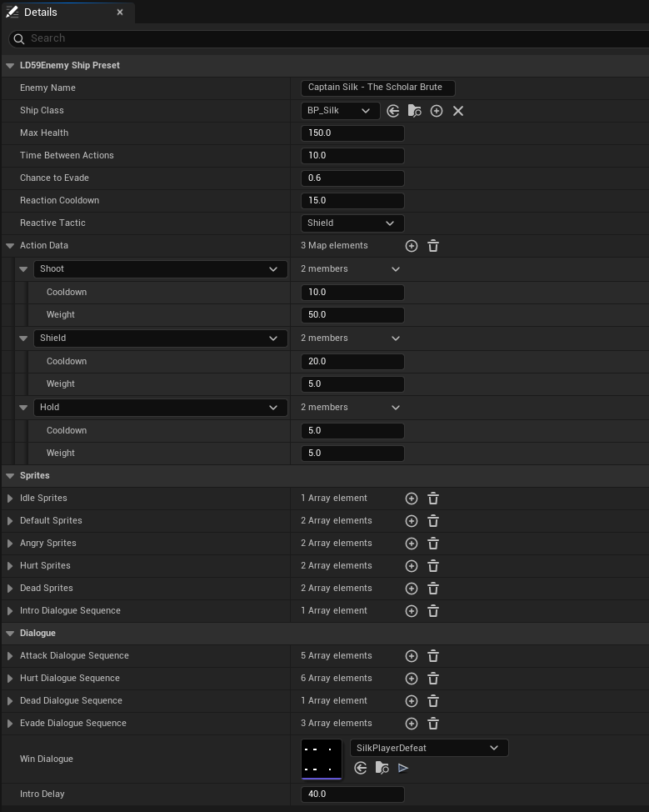Add element to Hurt Sprites array
This screenshot has width=649, height=812.
pos(412,566)
